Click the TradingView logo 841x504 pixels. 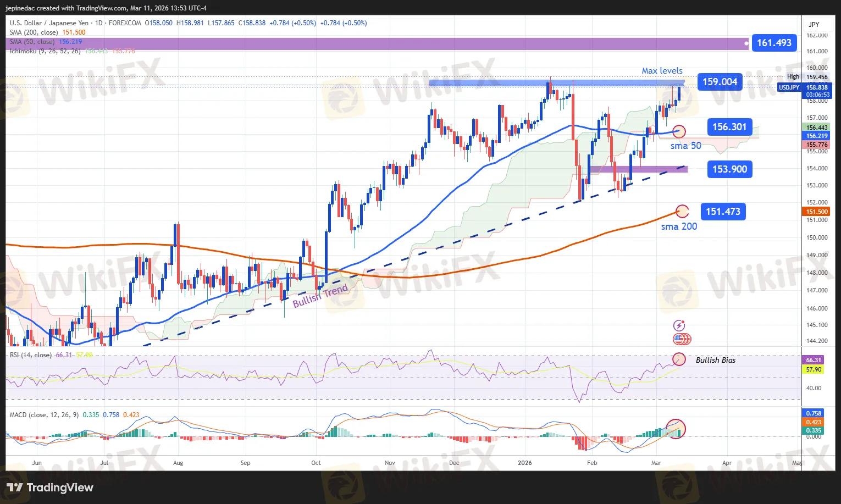[50, 488]
